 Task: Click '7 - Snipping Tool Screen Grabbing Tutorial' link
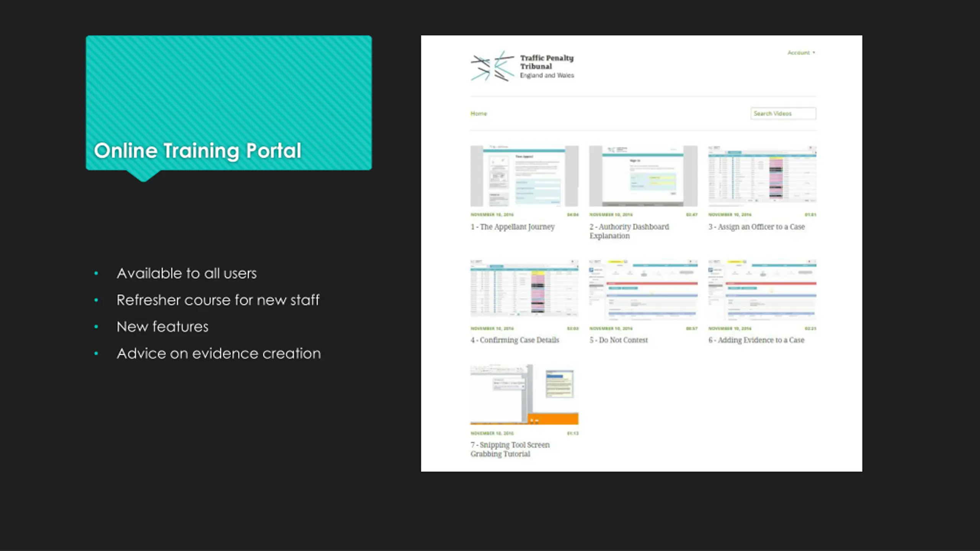click(510, 449)
